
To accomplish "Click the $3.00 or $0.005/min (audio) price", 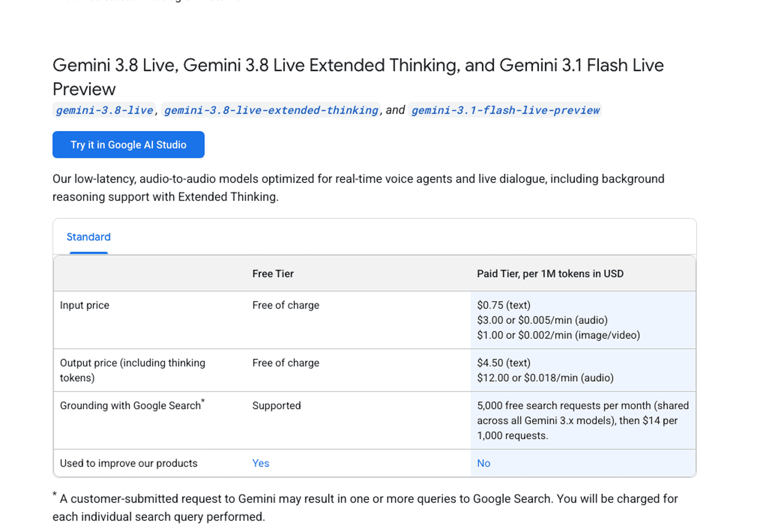I will pyautogui.click(x=542, y=320).
